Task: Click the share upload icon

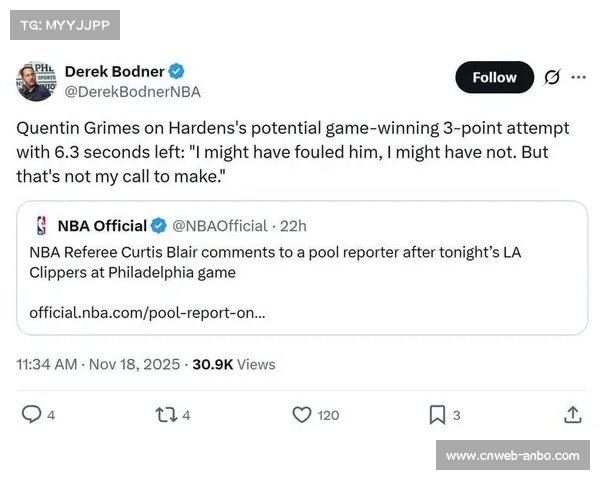Action: pyautogui.click(x=573, y=414)
